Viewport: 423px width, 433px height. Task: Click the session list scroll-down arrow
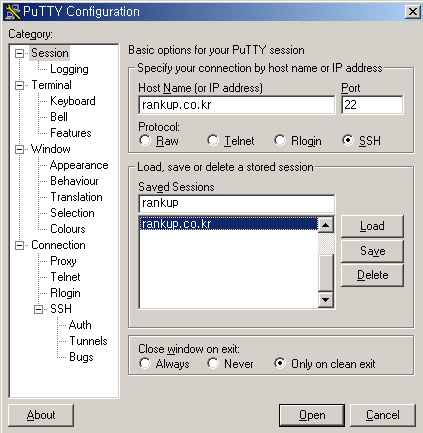click(x=326, y=300)
